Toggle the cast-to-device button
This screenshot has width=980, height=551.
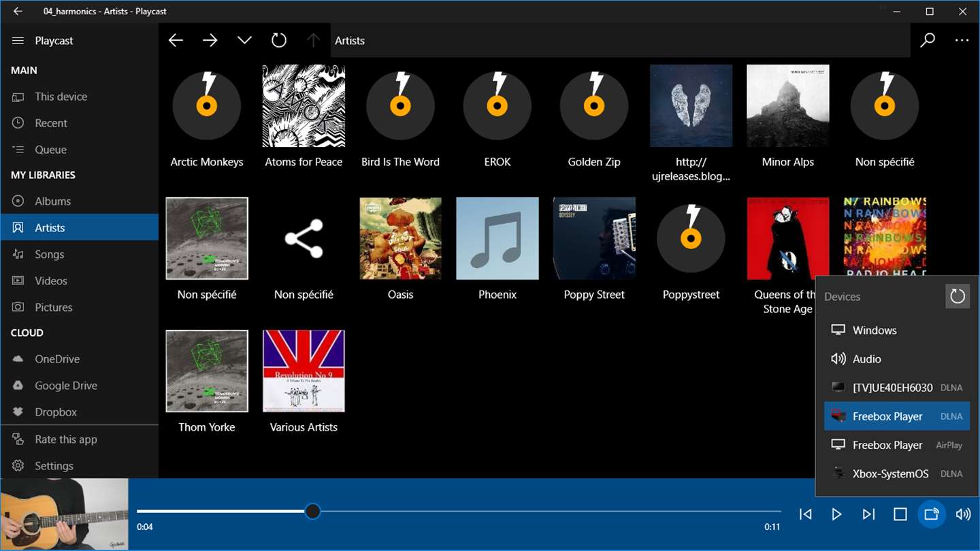[x=932, y=514]
